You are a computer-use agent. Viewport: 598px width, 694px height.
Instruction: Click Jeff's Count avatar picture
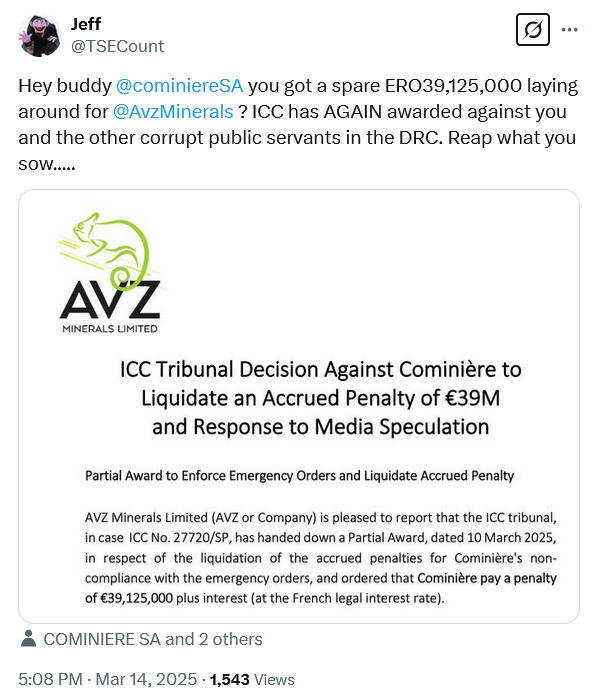(39, 35)
